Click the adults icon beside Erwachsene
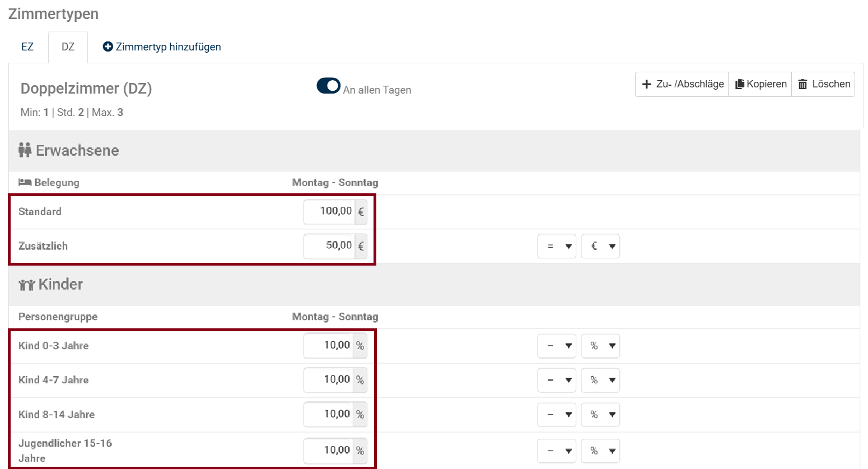Screen dimensions: 868x469 pos(25,150)
